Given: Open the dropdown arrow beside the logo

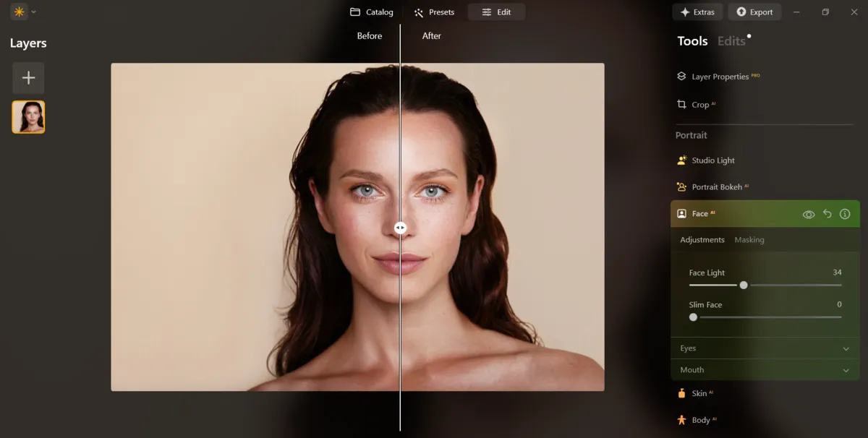Looking at the screenshot, I should tap(34, 12).
